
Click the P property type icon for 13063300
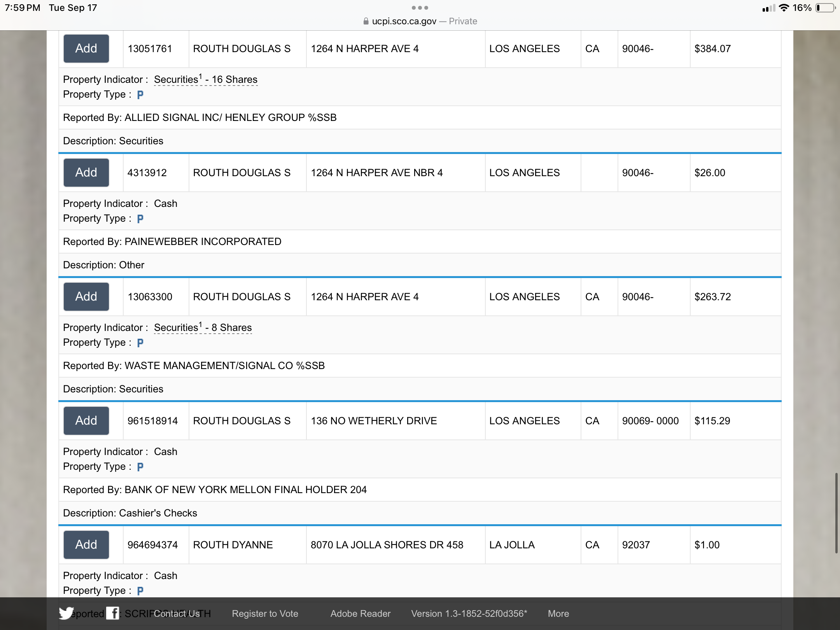(140, 343)
